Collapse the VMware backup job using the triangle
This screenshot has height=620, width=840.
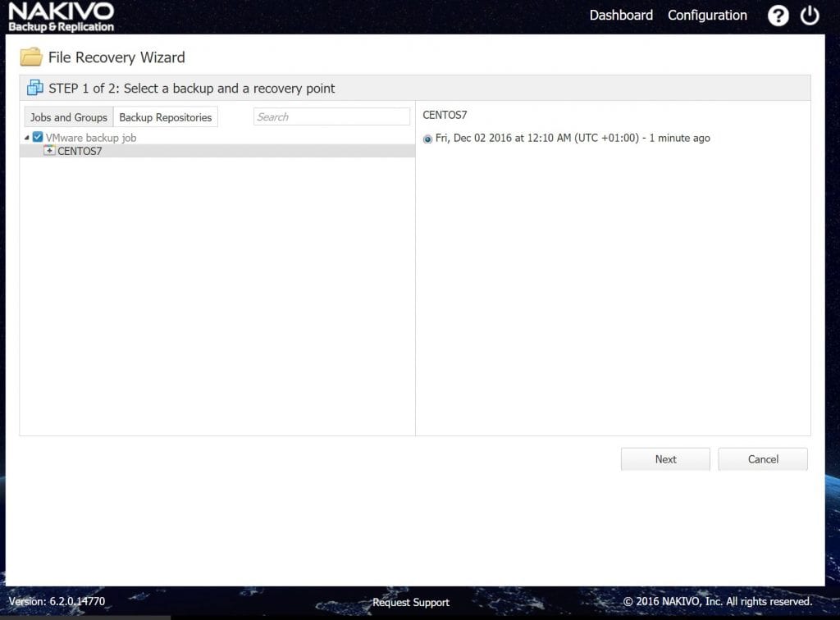[x=25, y=138]
